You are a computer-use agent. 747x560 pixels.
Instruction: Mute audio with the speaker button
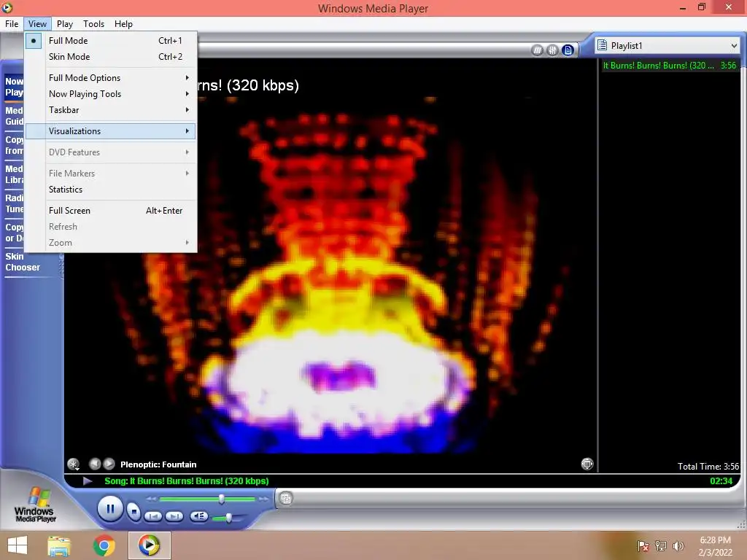click(198, 516)
